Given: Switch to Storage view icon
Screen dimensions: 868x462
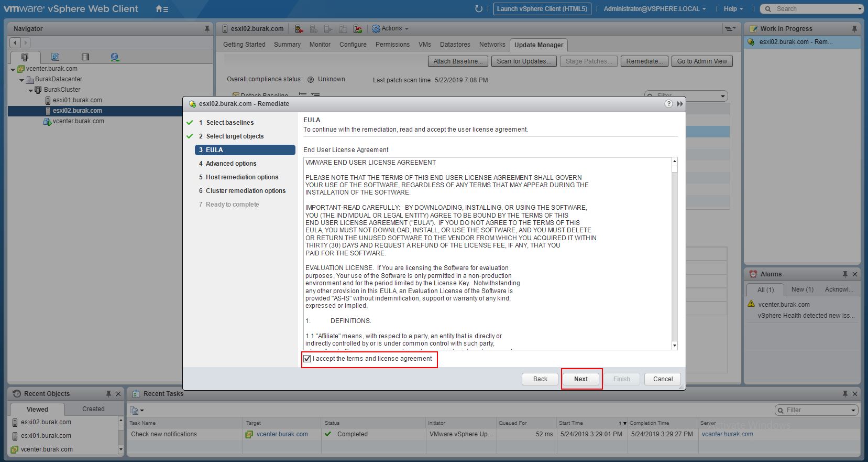Looking at the screenshot, I should pyautogui.click(x=85, y=57).
